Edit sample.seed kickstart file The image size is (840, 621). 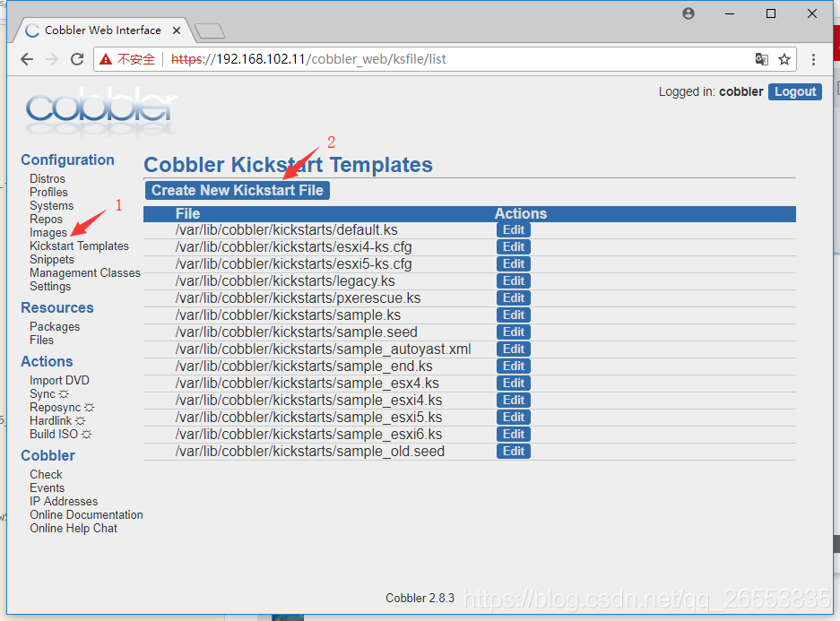[513, 332]
